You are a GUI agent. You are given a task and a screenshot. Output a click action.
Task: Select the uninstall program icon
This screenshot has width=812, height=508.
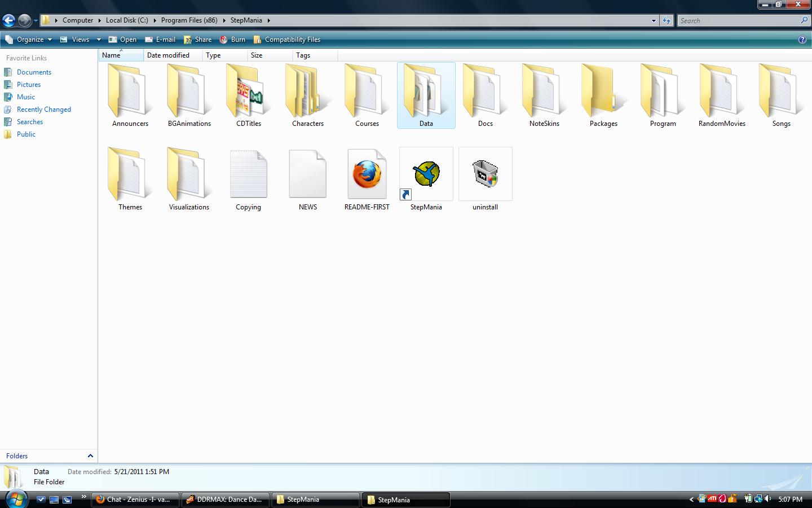pos(485,174)
